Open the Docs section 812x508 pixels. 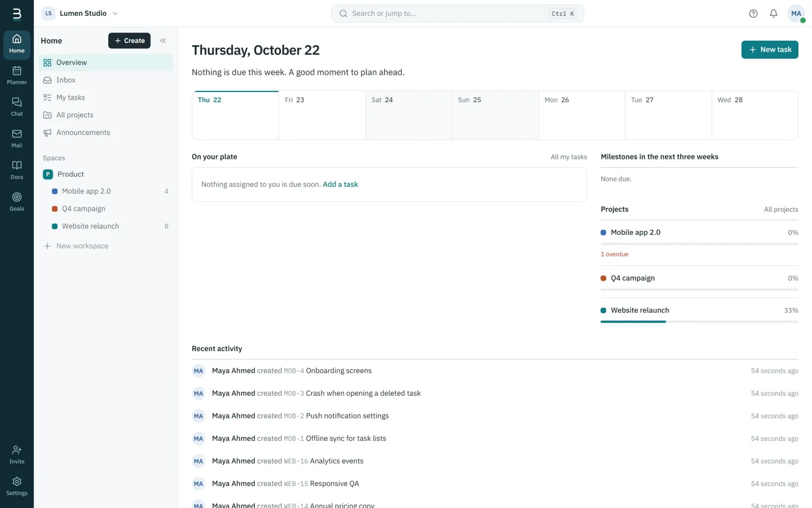[17, 170]
